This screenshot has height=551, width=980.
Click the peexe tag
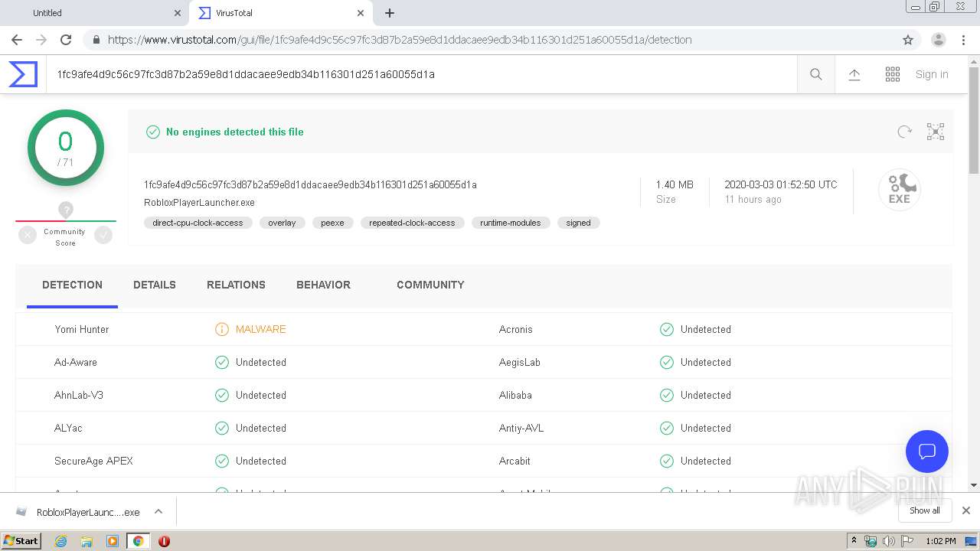click(332, 223)
